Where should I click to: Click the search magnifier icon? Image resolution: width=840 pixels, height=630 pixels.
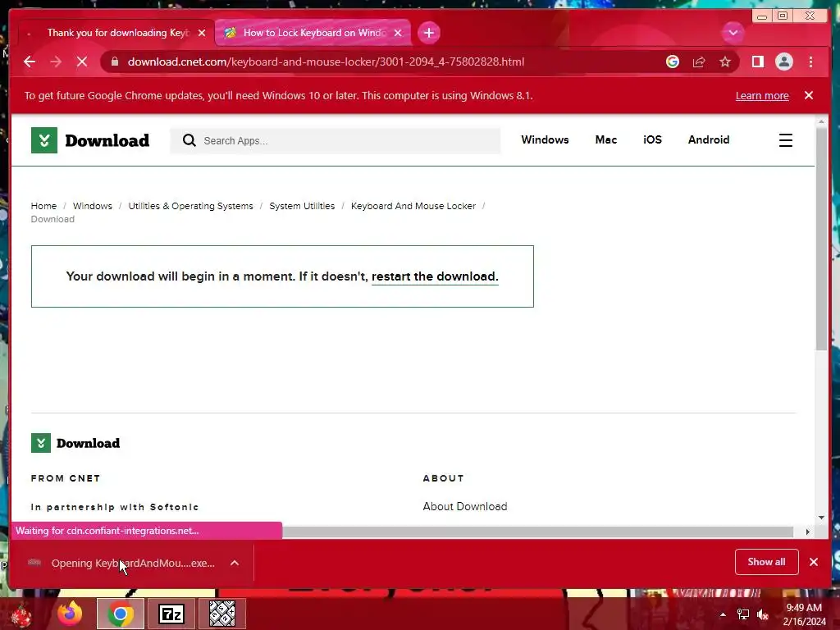point(189,140)
